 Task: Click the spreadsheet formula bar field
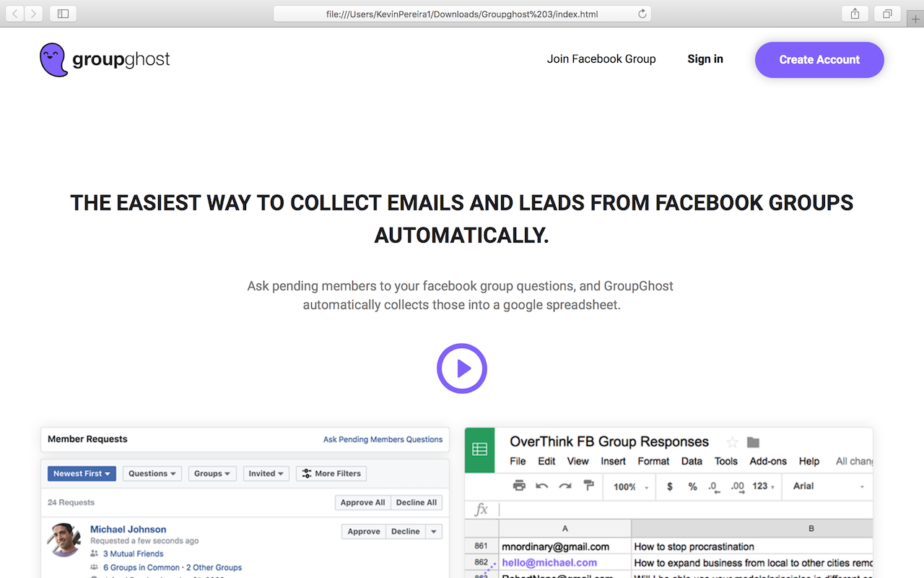click(686, 509)
